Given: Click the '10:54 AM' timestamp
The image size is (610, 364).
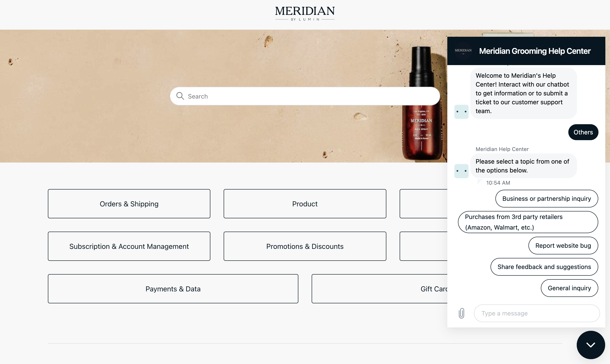Looking at the screenshot, I should 498,183.
